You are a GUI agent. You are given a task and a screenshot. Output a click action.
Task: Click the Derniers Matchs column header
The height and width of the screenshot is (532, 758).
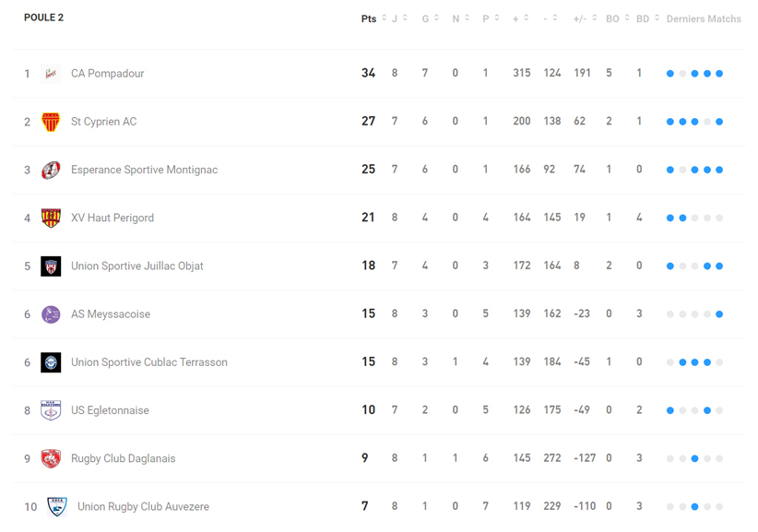[703, 18]
